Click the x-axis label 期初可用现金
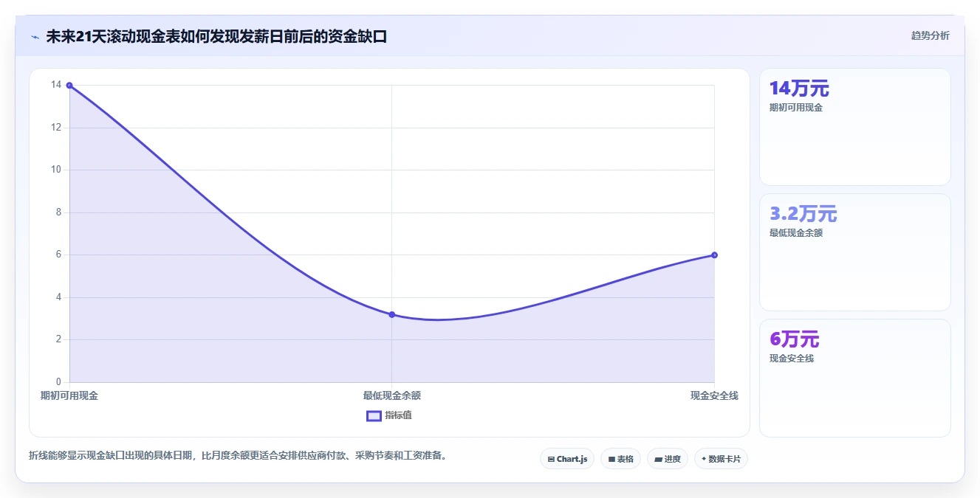The image size is (980, 498). click(69, 395)
